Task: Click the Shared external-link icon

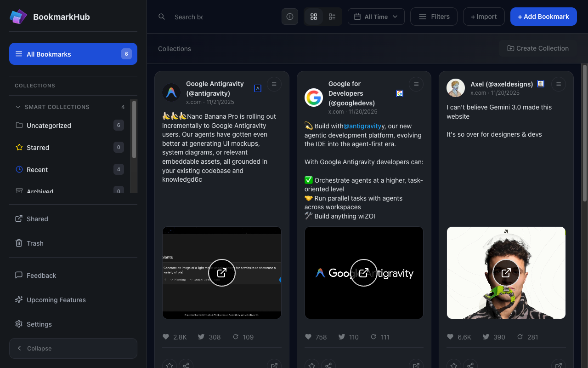Action: click(x=19, y=218)
